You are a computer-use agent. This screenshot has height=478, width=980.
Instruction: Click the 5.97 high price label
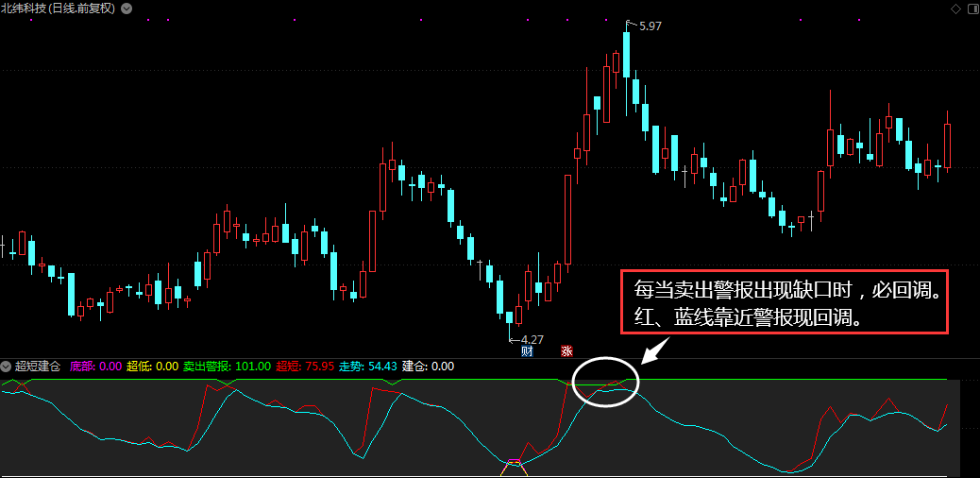coord(650,26)
